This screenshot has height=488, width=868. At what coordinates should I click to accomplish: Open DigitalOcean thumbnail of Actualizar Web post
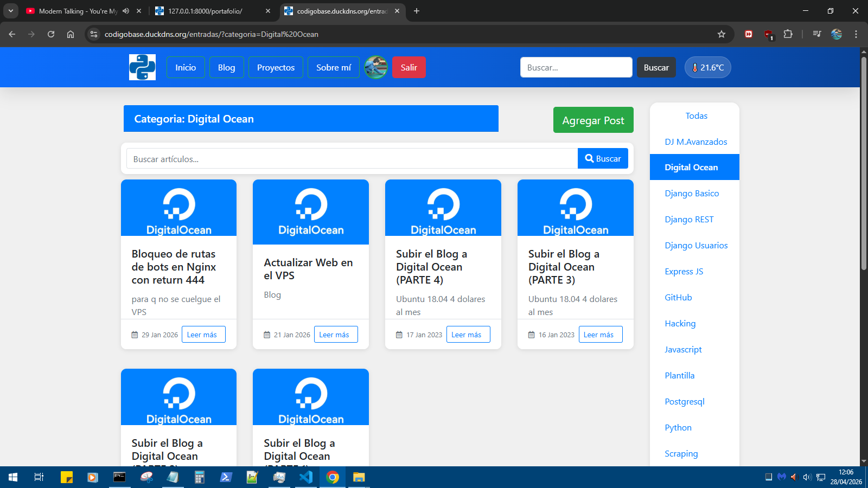311,212
